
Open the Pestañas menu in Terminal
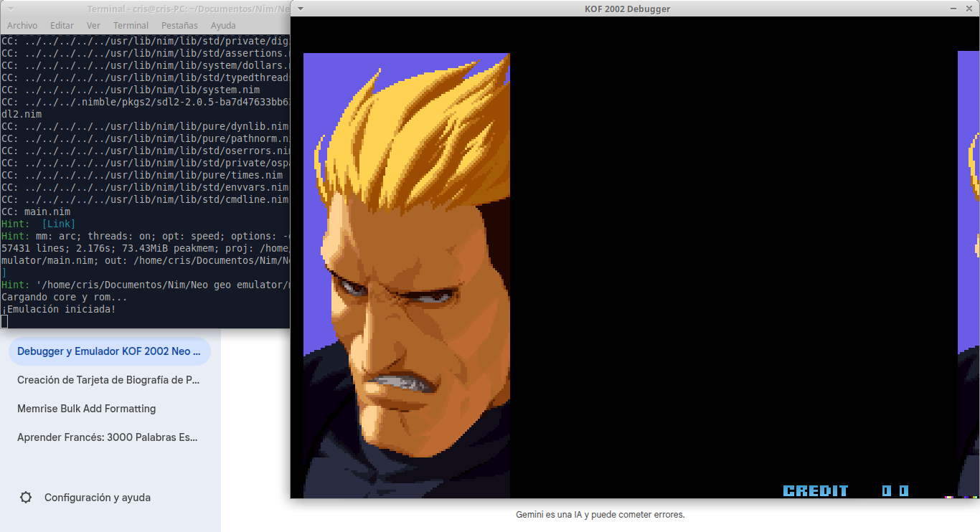179,25
